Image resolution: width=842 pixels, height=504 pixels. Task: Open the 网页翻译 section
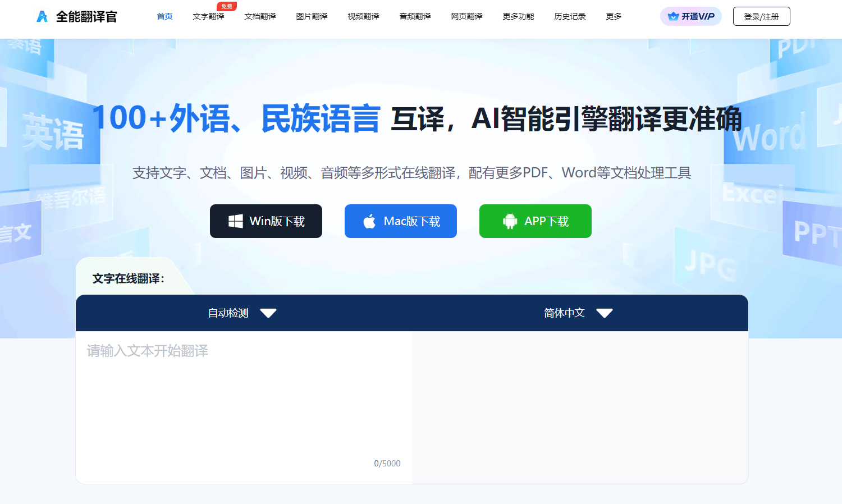point(466,16)
